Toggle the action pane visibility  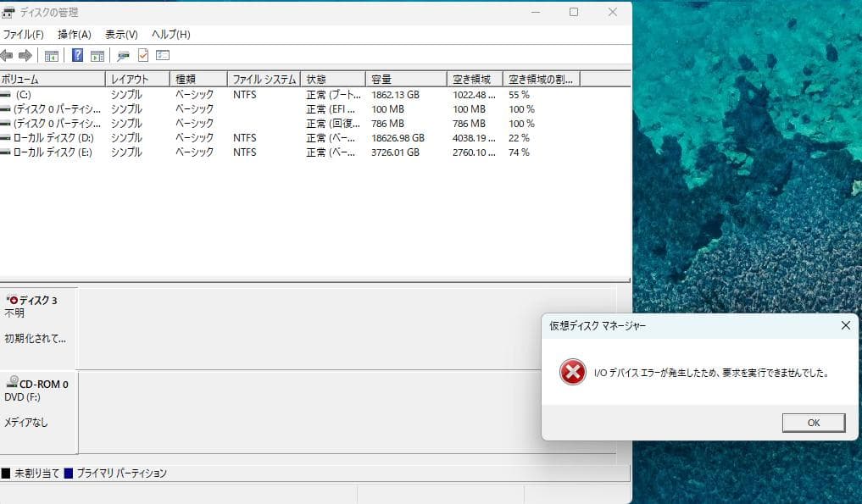[97, 55]
